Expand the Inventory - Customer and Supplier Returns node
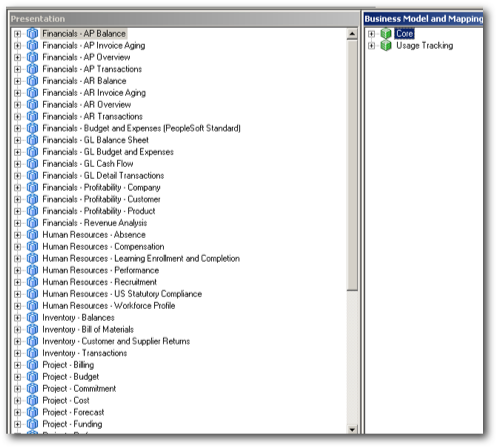The height and width of the screenshot is (448, 497). click(18, 341)
